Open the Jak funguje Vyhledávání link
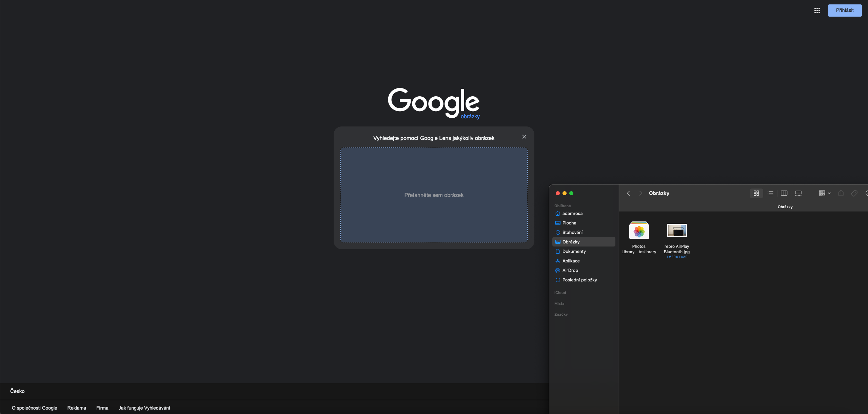Image resolution: width=868 pixels, height=414 pixels. click(144, 408)
